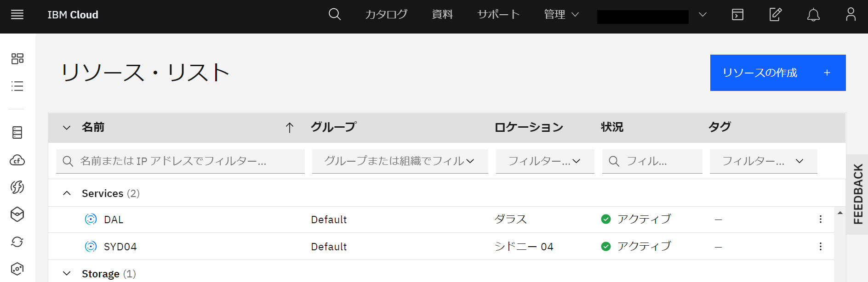Click the リソースの作成 button
The image size is (868, 282).
click(x=778, y=73)
